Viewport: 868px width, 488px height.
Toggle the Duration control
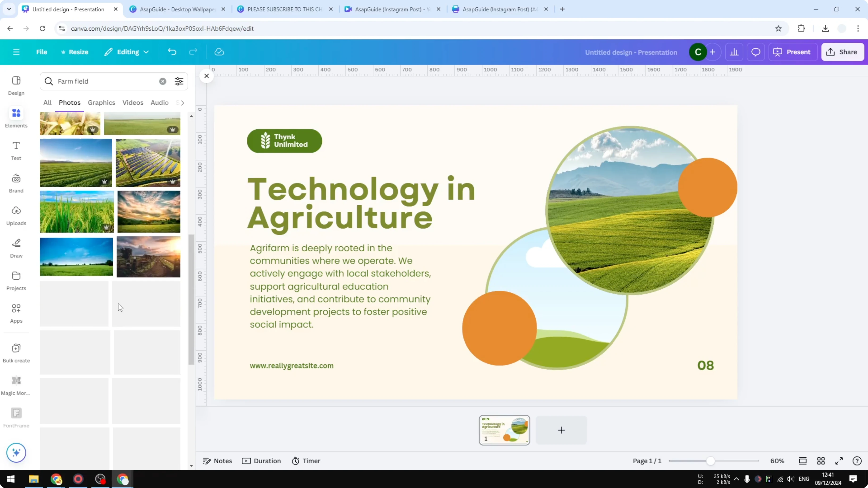[x=262, y=461]
